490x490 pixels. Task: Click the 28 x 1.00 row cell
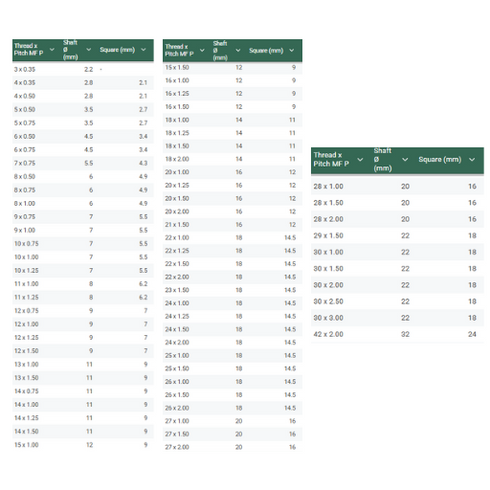[x=328, y=186]
